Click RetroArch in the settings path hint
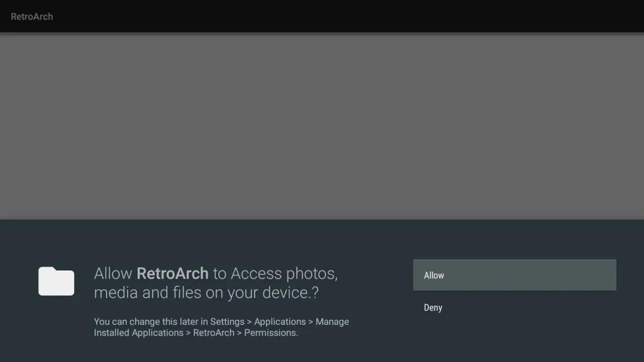The image size is (644, 362). click(214, 333)
